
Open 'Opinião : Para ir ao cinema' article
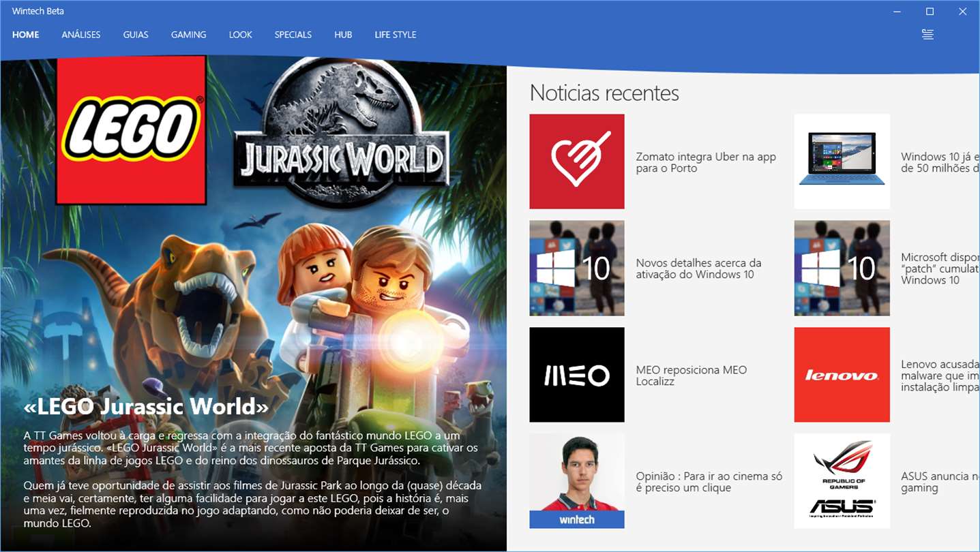tap(709, 482)
